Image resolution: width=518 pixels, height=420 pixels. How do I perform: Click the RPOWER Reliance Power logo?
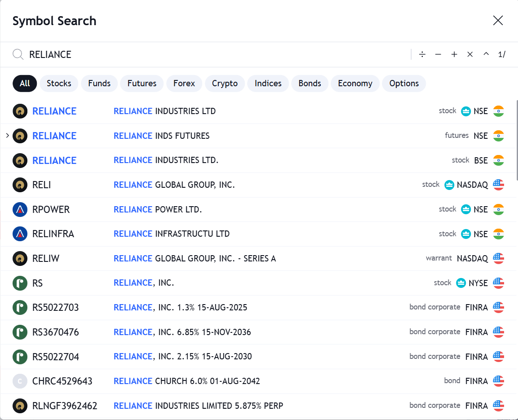(x=20, y=209)
